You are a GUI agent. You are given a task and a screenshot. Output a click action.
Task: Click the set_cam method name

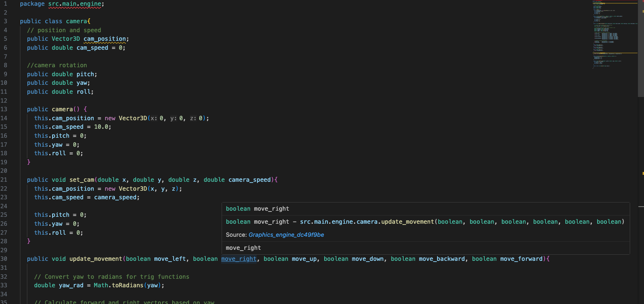tap(81, 180)
